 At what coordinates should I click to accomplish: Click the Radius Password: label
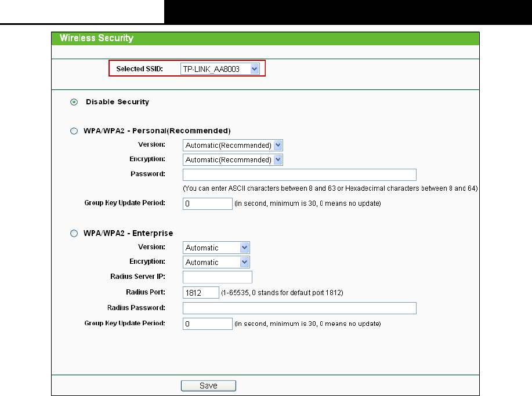pyautogui.click(x=136, y=307)
